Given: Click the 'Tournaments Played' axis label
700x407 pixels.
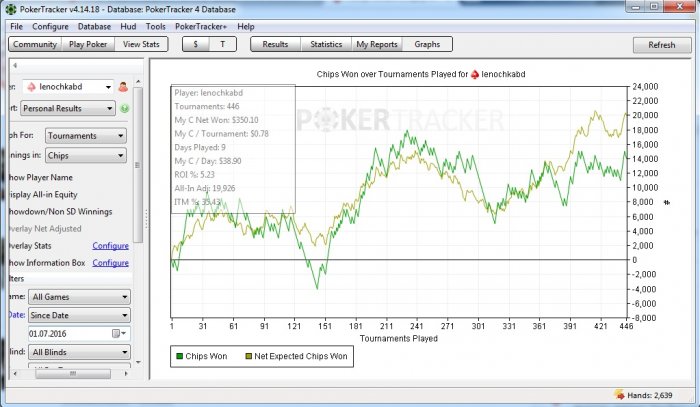Looking at the screenshot, I should click(399, 338).
